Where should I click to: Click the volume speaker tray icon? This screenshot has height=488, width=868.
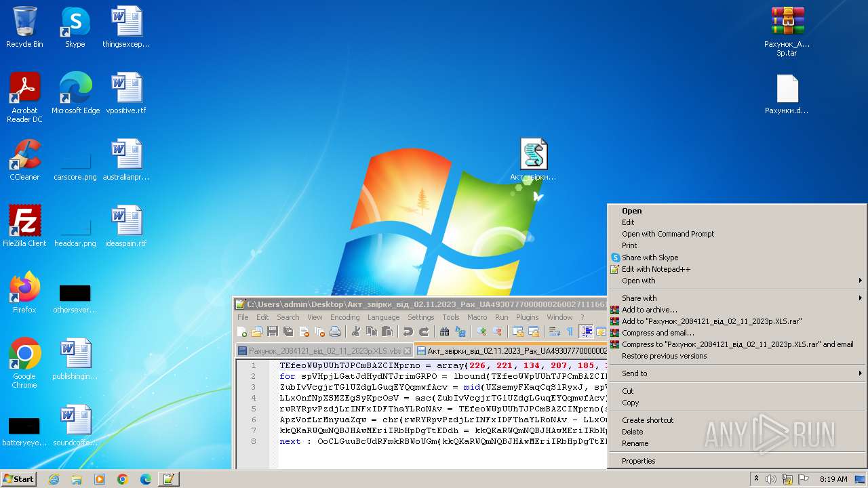770,479
